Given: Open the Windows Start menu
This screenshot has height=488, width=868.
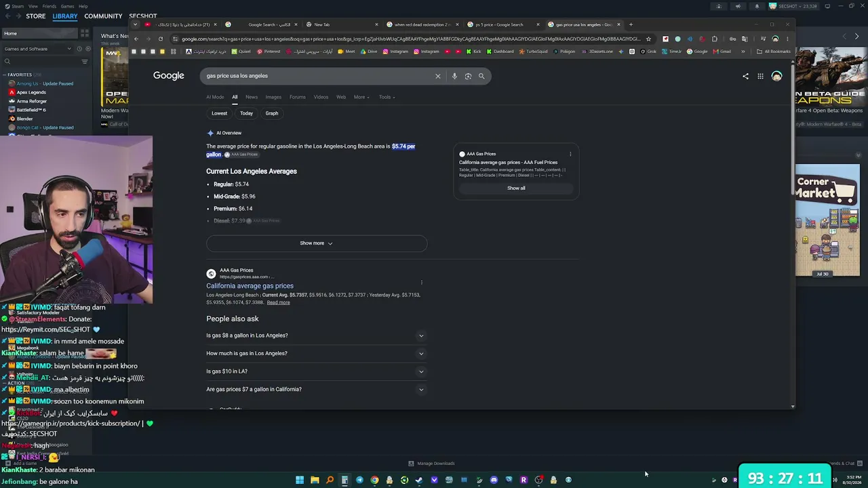Looking at the screenshot, I should pyautogui.click(x=300, y=480).
